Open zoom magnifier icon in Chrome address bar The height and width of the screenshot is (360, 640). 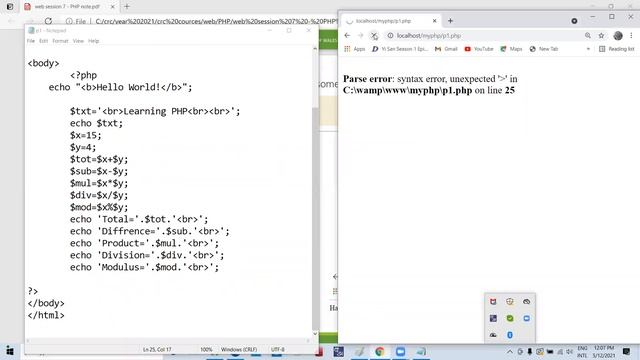click(x=588, y=36)
